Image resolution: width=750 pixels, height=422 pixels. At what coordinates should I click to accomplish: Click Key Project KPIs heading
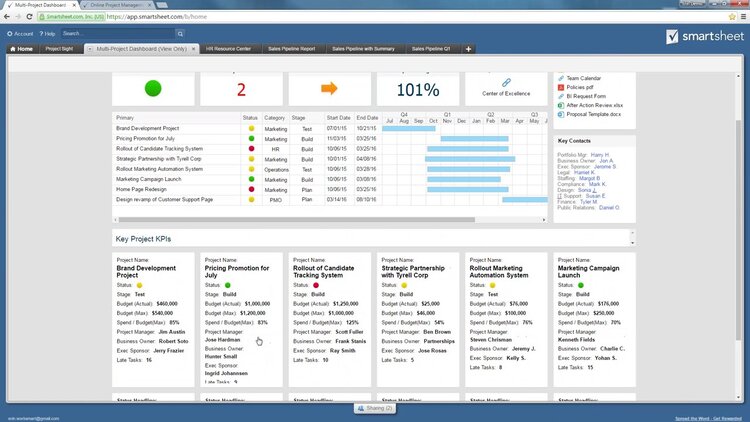tap(143, 239)
